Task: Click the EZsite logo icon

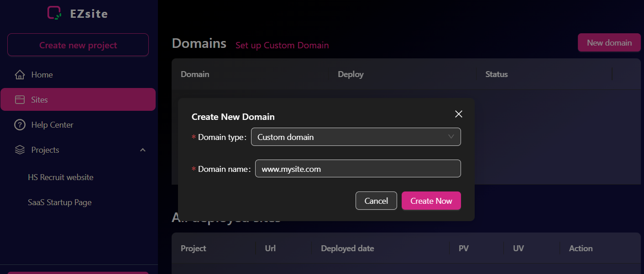Action: tap(54, 13)
